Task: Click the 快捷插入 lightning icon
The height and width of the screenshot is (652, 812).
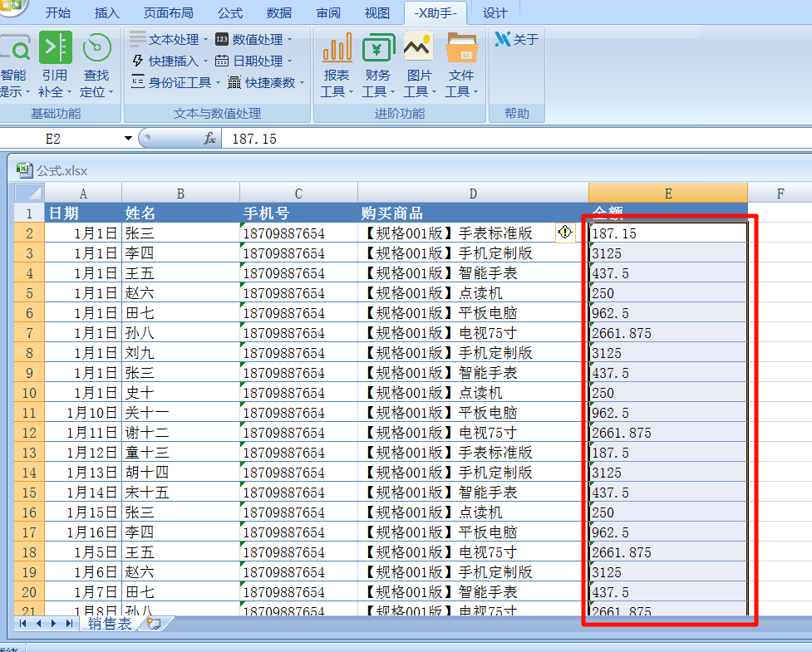Action: [x=138, y=61]
